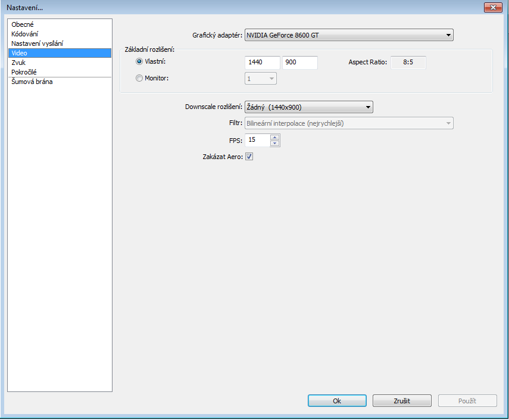Open the Filtr interpolation dropdown
The height and width of the screenshot is (420, 509).
(x=349, y=123)
